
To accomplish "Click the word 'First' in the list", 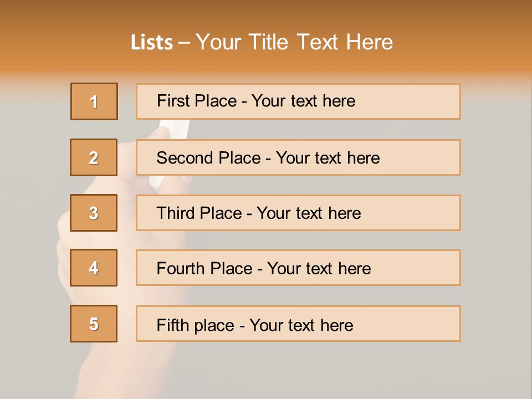I will coord(173,101).
